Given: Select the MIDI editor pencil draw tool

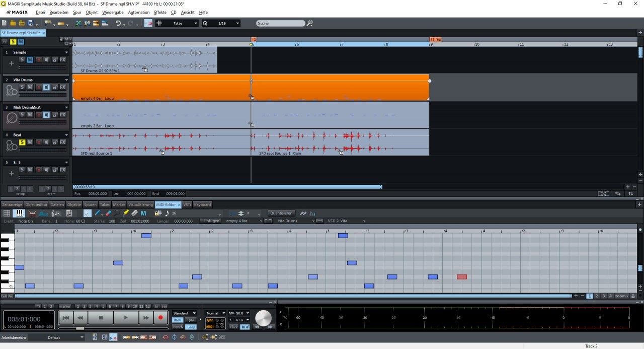Looking at the screenshot, I should pos(98,214).
